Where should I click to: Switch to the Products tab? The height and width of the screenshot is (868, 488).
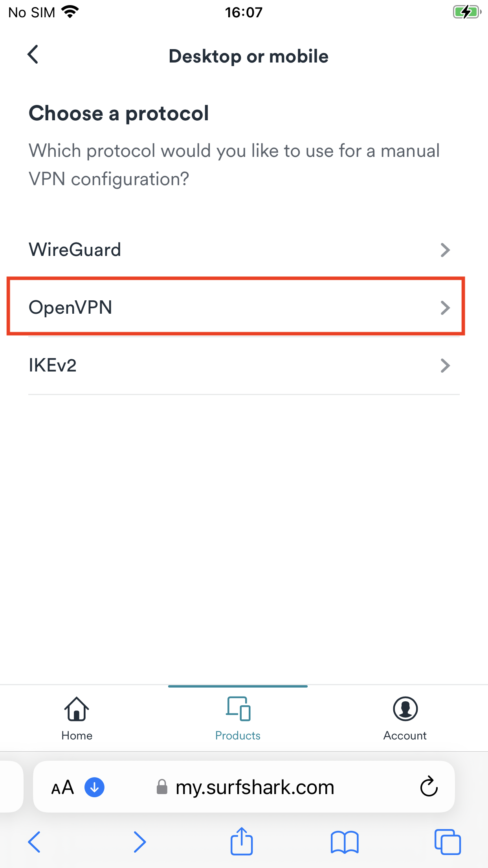coord(238,718)
